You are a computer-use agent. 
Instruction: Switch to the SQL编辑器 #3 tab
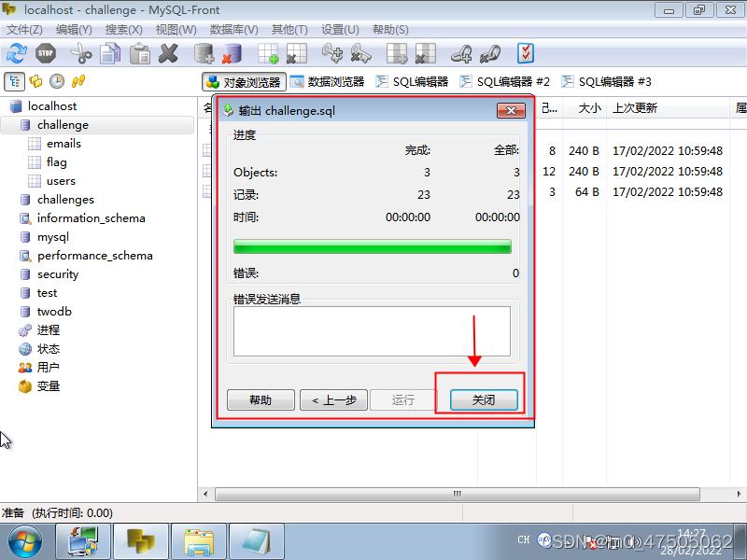click(606, 82)
